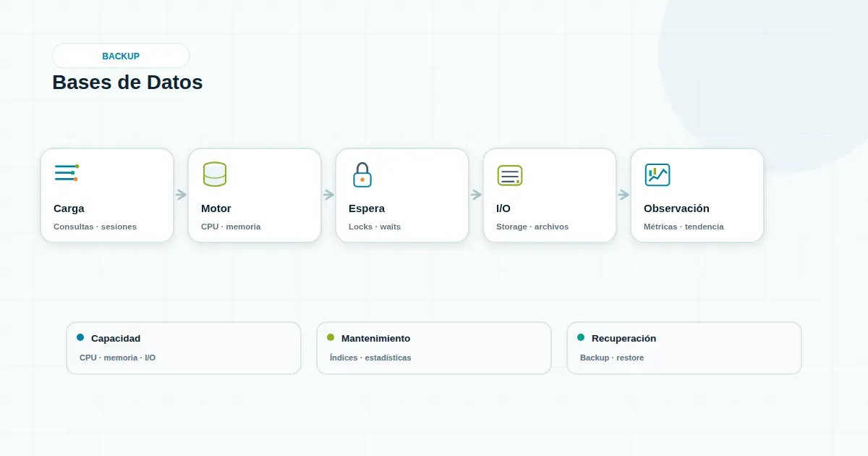868x456 pixels.
Task: Click the Espera card title
Action: 367,208
